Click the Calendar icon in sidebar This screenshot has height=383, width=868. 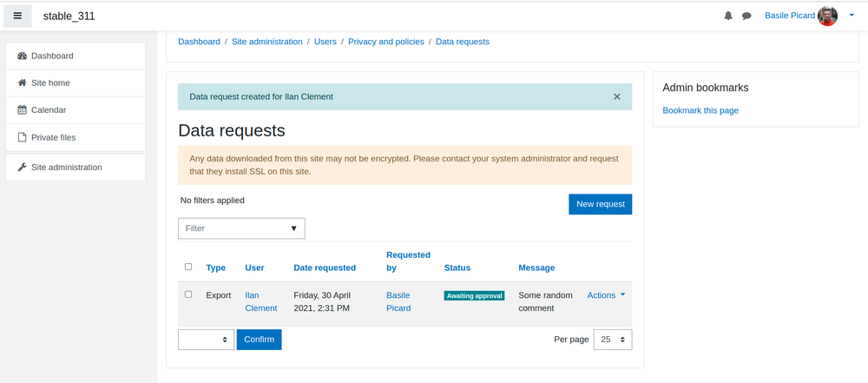[x=23, y=109]
